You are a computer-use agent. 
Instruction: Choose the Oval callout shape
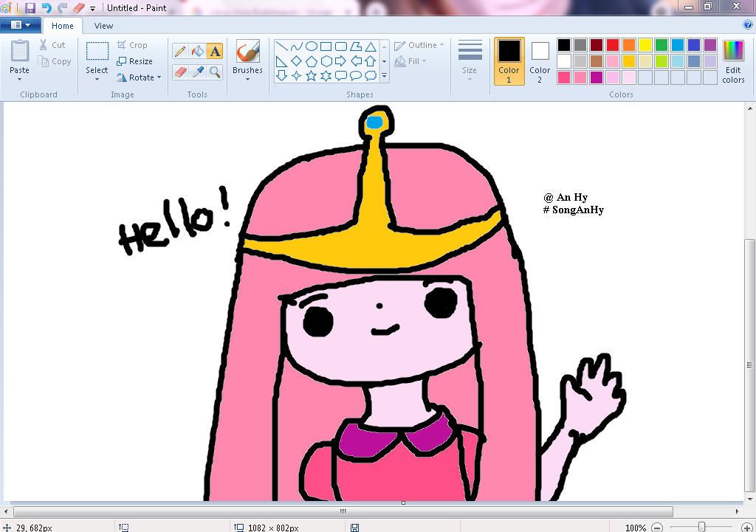(355, 76)
